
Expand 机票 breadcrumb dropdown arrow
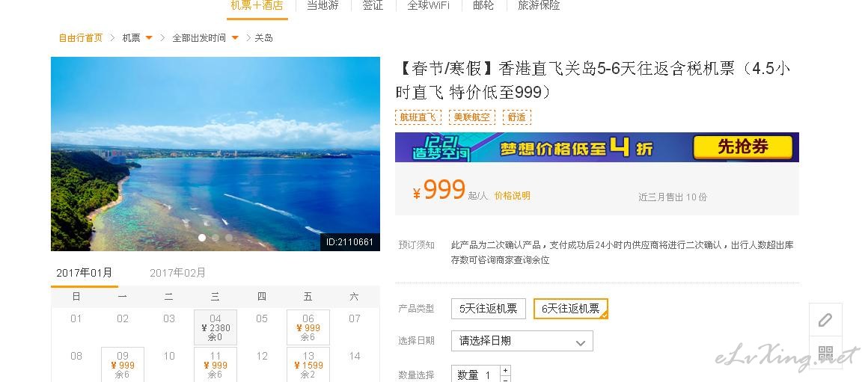coord(149,37)
